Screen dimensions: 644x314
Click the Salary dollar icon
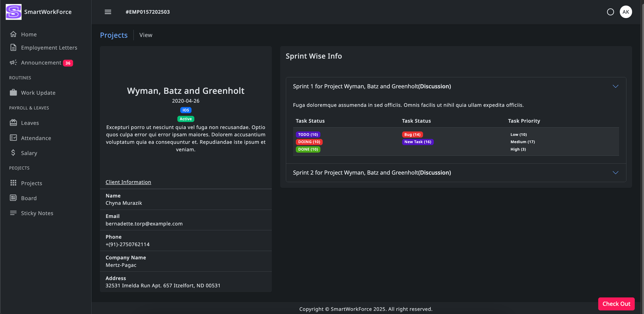coord(13,153)
